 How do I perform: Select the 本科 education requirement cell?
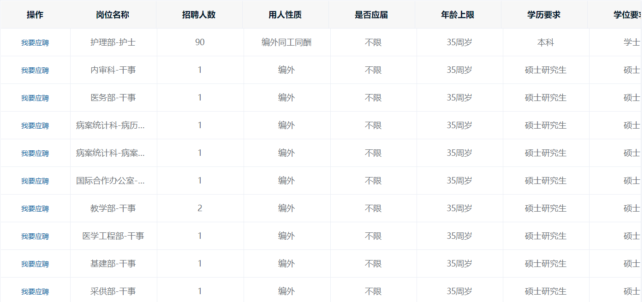546,42
